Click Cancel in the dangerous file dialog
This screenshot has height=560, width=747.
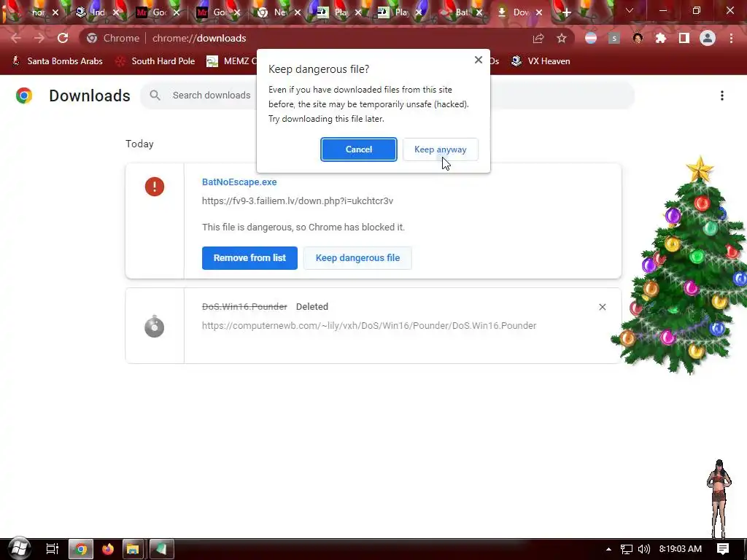coord(359,149)
